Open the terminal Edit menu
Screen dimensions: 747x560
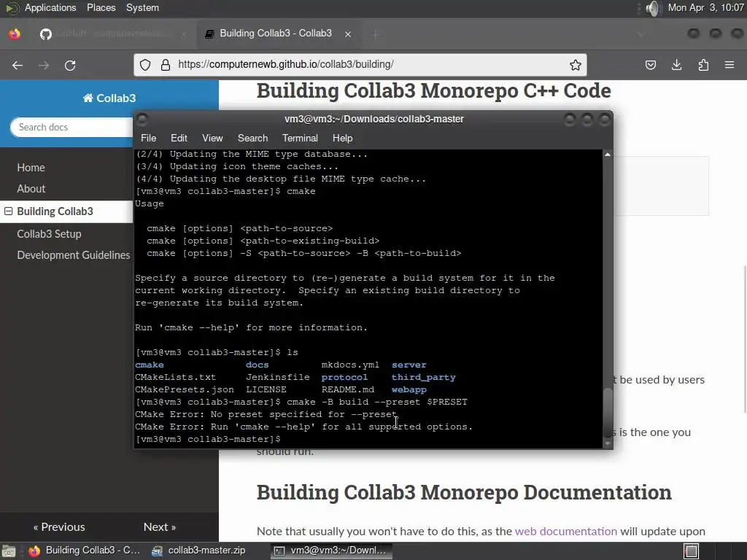179,138
